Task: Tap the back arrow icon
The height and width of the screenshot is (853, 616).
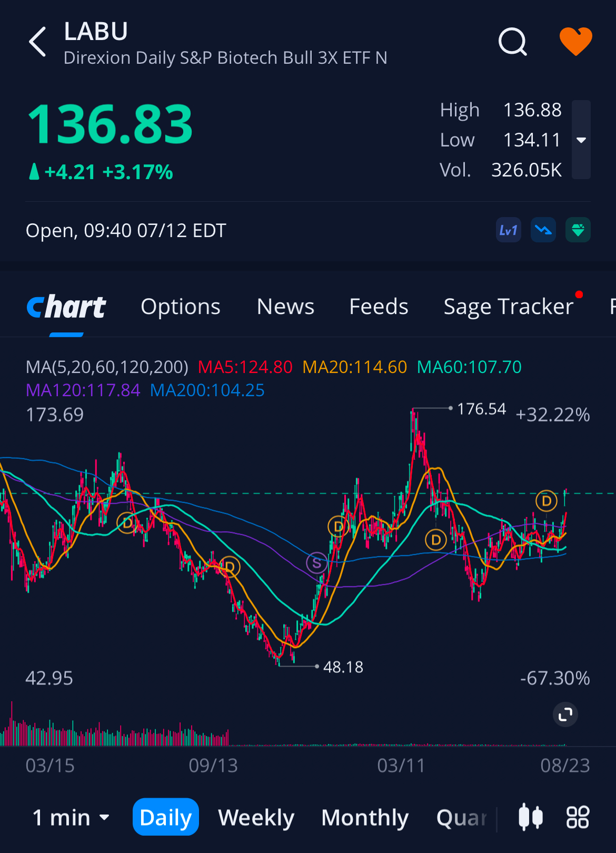Action: pyautogui.click(x=37, y=42)
